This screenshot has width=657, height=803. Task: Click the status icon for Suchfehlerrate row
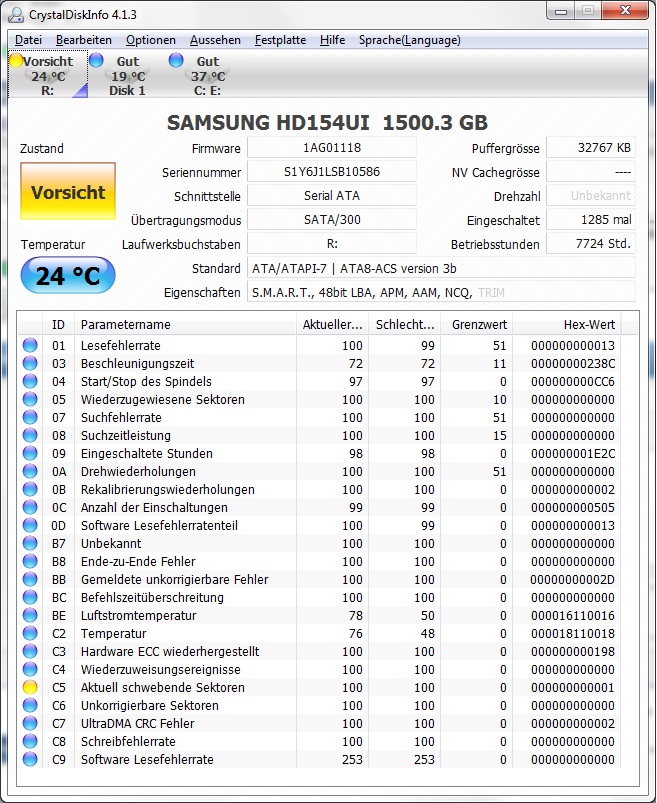click(x=30, y=417)
